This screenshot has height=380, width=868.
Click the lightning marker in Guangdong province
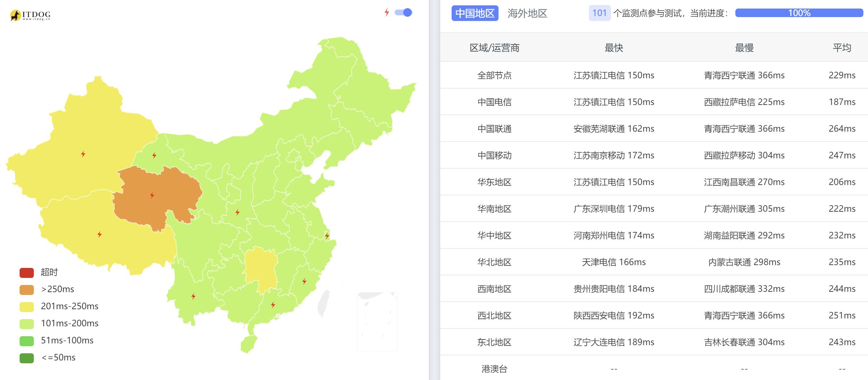[273, 305]
